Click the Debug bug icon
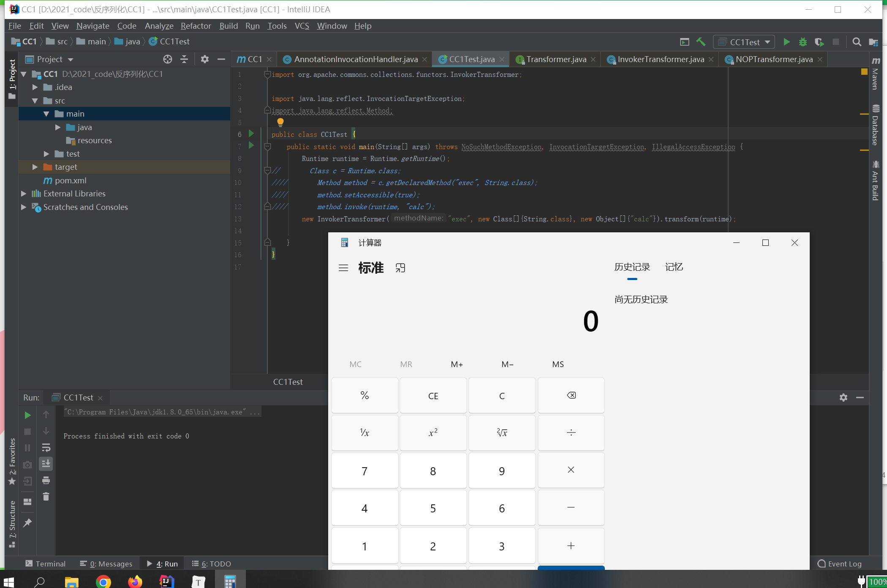 point(803,42)
